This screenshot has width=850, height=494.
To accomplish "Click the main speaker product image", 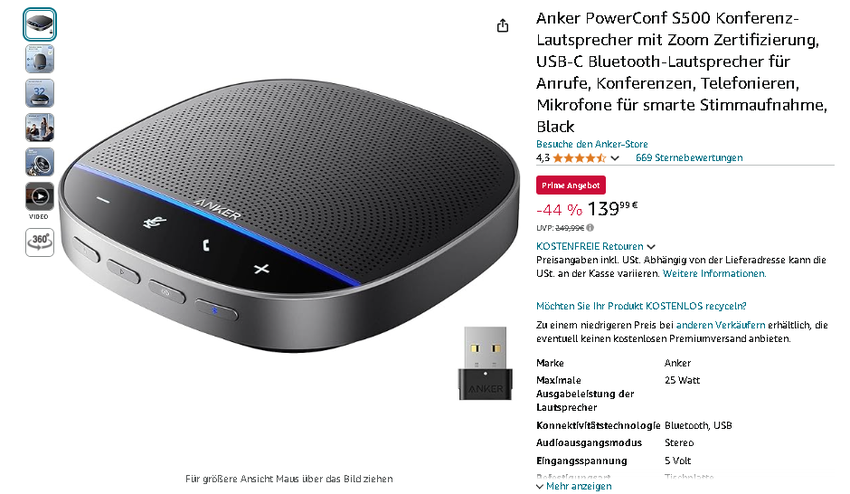I will click(288, 217).
